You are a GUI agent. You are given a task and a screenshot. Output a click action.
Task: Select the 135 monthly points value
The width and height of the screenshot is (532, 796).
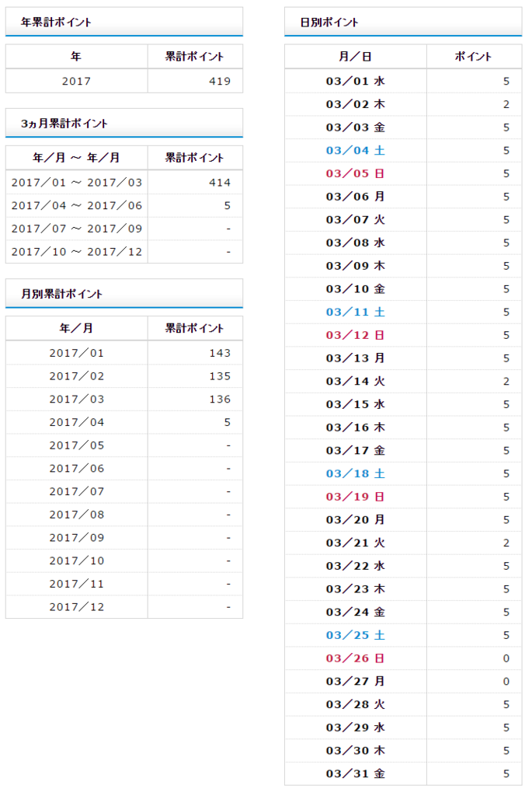pyautogui.click(x=220, y=376)
